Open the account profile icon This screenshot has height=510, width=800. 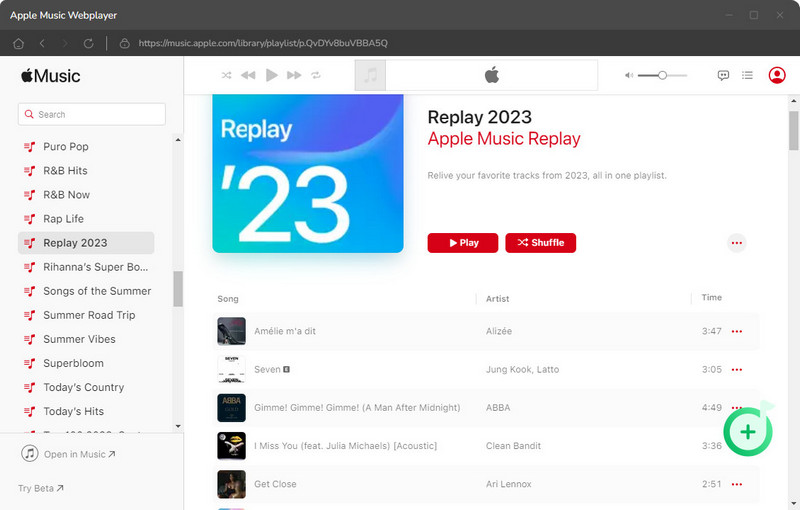pyautogui.click(x=777, y=75)
